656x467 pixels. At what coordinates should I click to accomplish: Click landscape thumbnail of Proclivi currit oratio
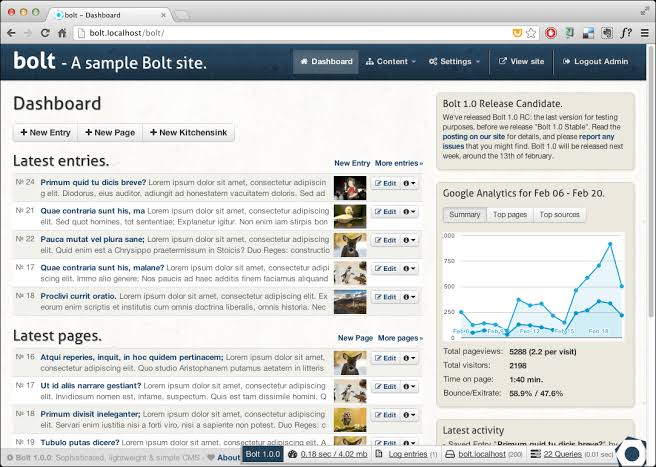350,302
